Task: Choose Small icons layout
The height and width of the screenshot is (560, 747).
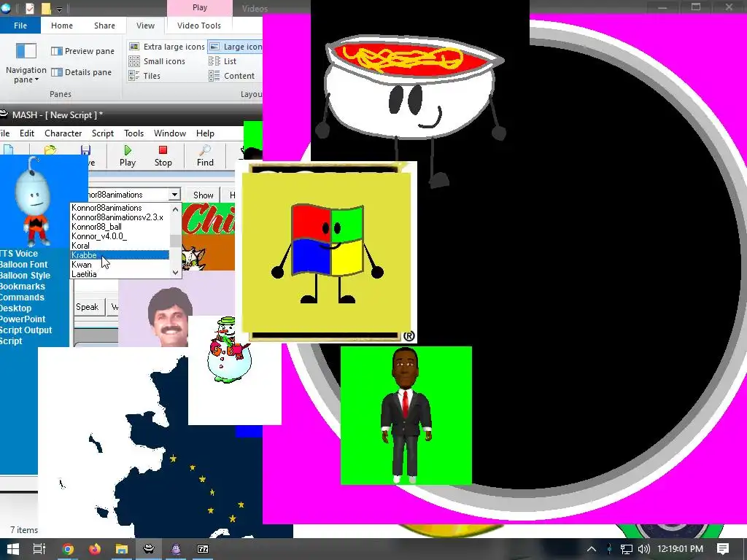Action: pos(157,61)
